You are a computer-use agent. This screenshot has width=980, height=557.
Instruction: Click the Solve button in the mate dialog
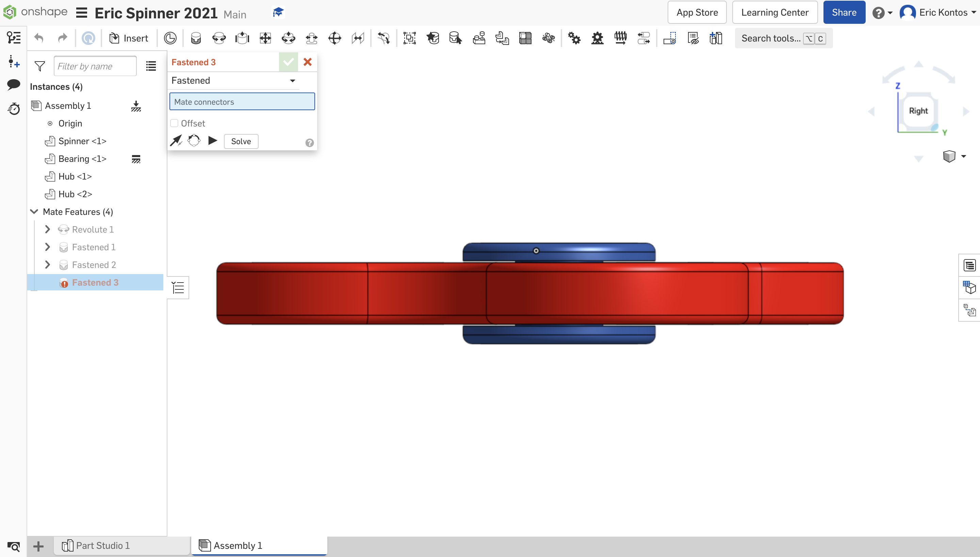241,141
